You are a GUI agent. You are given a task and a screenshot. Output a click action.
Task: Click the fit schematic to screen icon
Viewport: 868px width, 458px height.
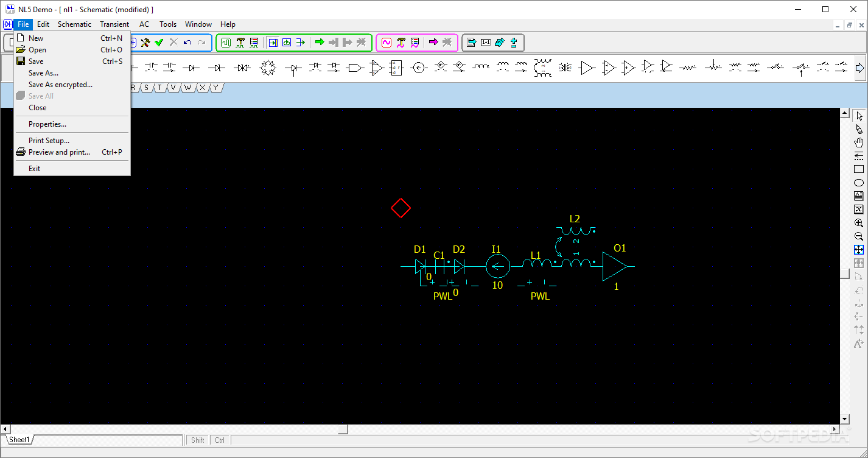(859, 250)
